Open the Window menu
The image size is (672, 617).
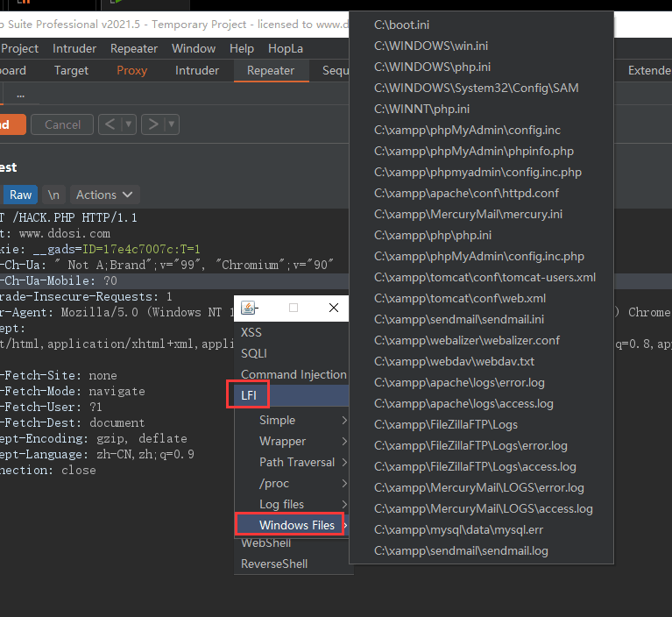[194, 48]
